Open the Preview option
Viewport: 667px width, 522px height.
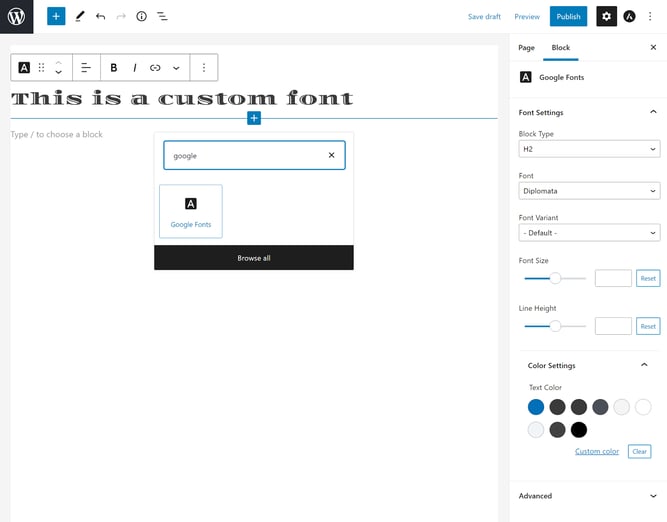click(527, 17)
